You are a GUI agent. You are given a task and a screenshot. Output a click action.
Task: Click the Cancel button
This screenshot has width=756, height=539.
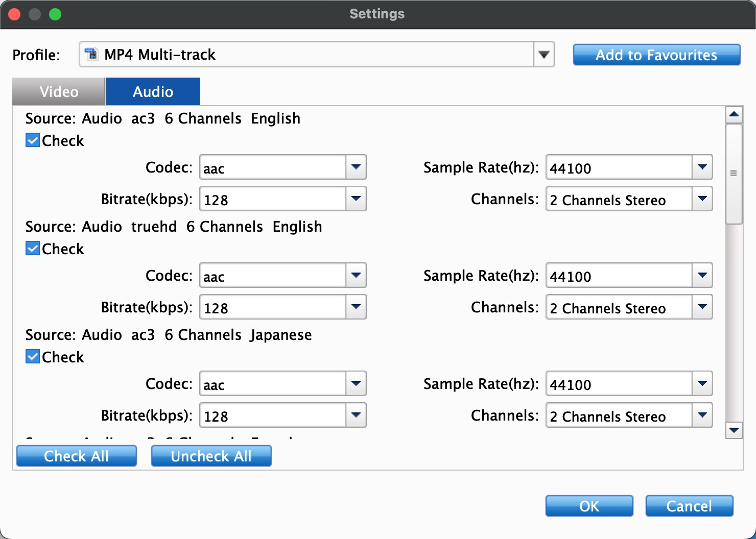click(689, 506)
